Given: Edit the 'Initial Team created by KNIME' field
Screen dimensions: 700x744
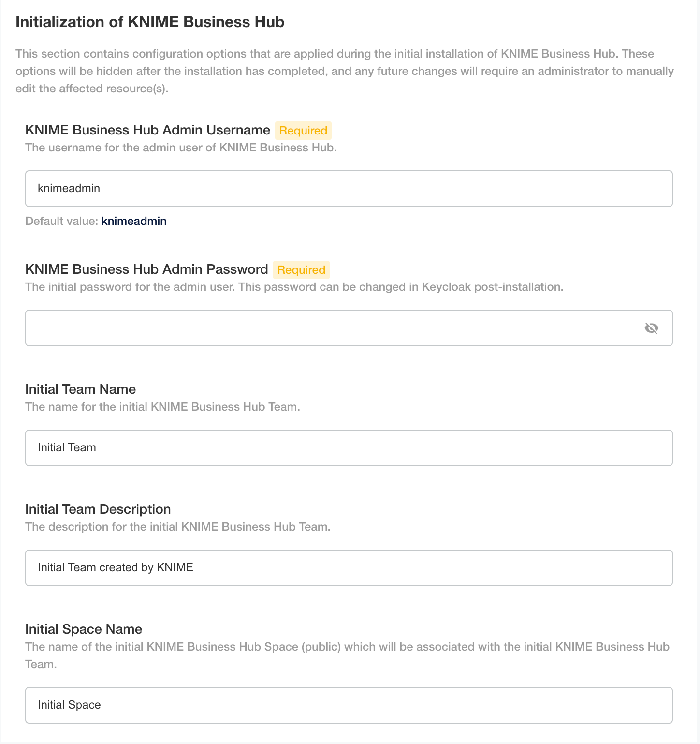Looking at the screenshot, I should pyautogui.click(x=349, y=568).
